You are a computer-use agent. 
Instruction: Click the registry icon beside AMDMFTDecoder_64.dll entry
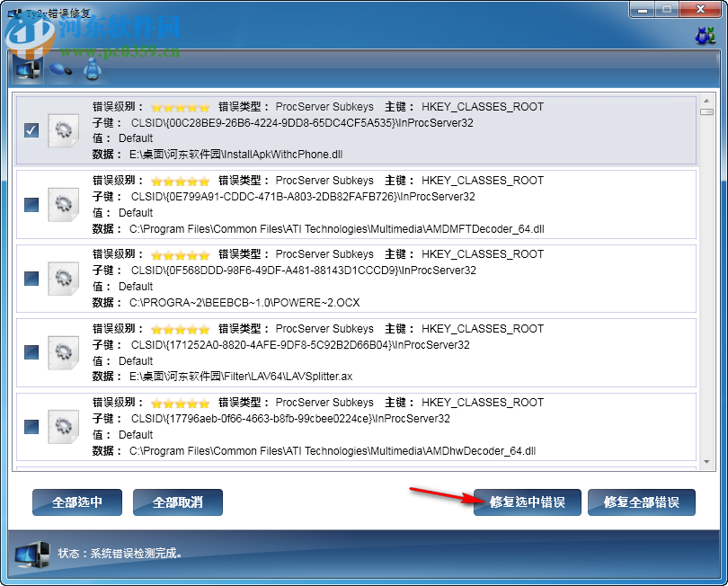(x=63, y=204)
